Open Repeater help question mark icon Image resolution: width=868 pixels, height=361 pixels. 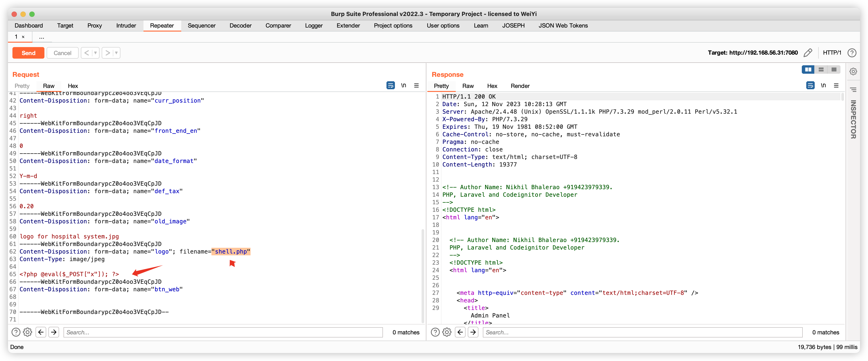coord(852,53)
